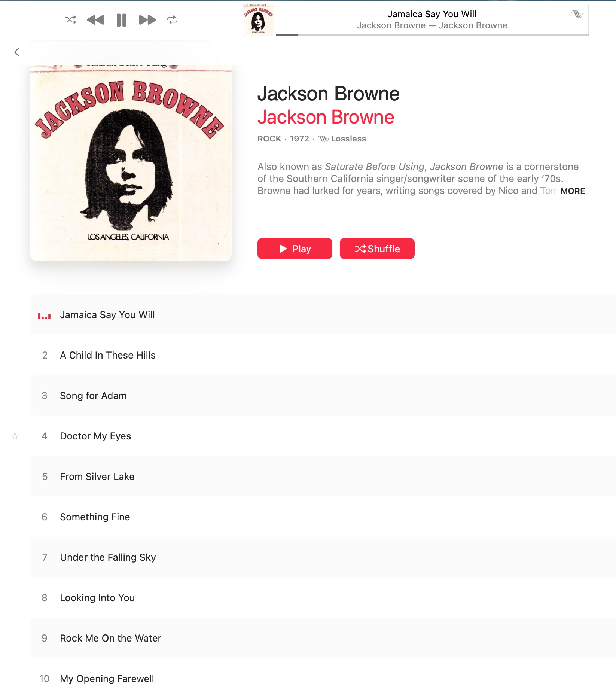This screenshot has height=694, width=616.
Task: Skip back to previous track
Action: point(95,20)
